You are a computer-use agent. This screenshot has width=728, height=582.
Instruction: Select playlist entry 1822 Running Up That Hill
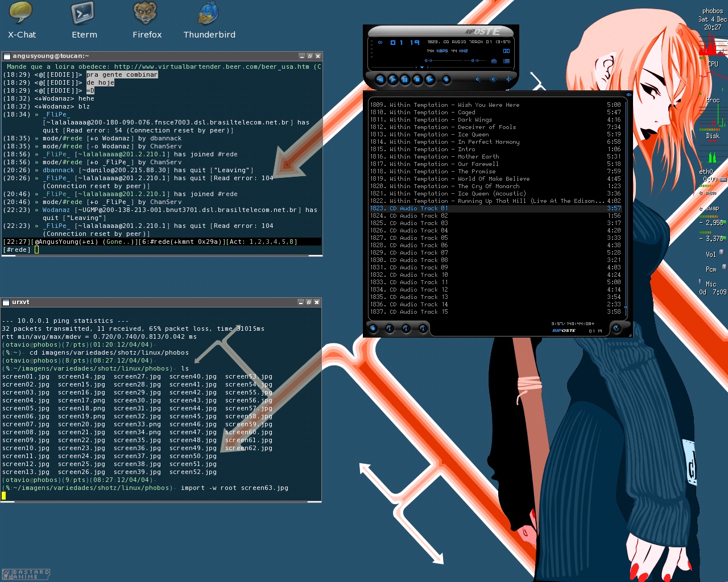coord(495,201)
